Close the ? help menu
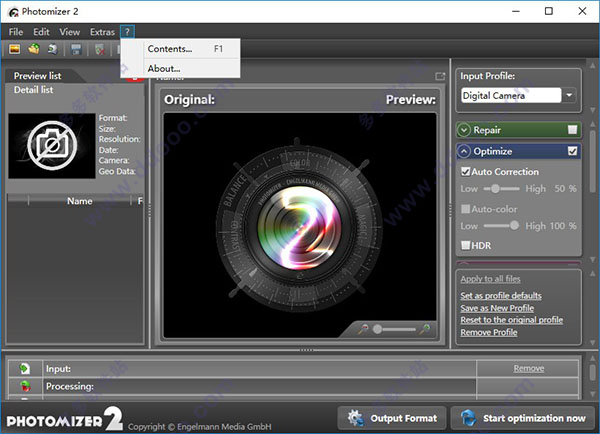 click(x=127, y=32)
